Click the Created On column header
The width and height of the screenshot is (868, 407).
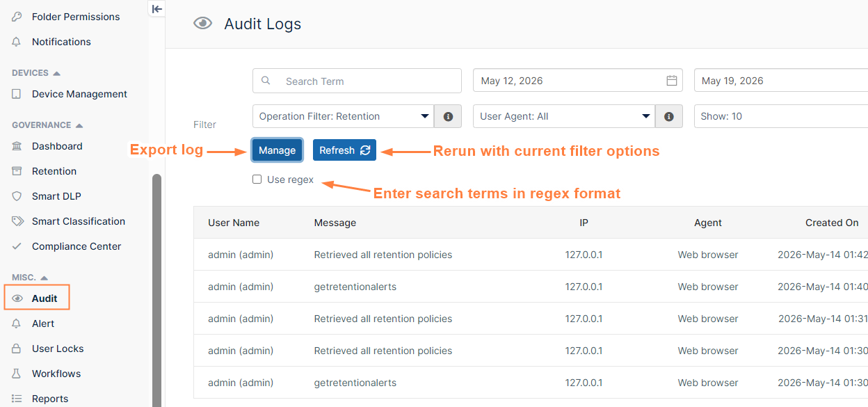click(832, 223)
